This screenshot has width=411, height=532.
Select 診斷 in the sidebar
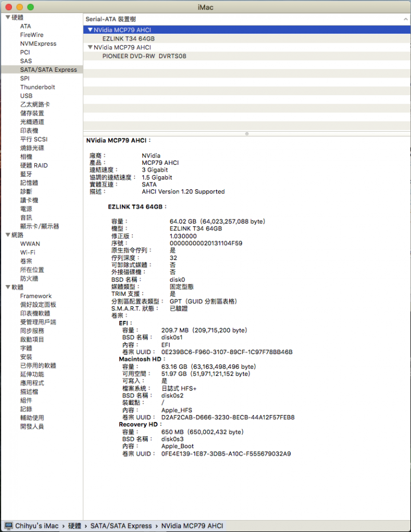(26, 192)
